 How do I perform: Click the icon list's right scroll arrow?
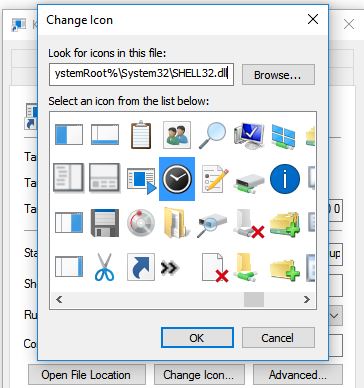coord(307,299)
